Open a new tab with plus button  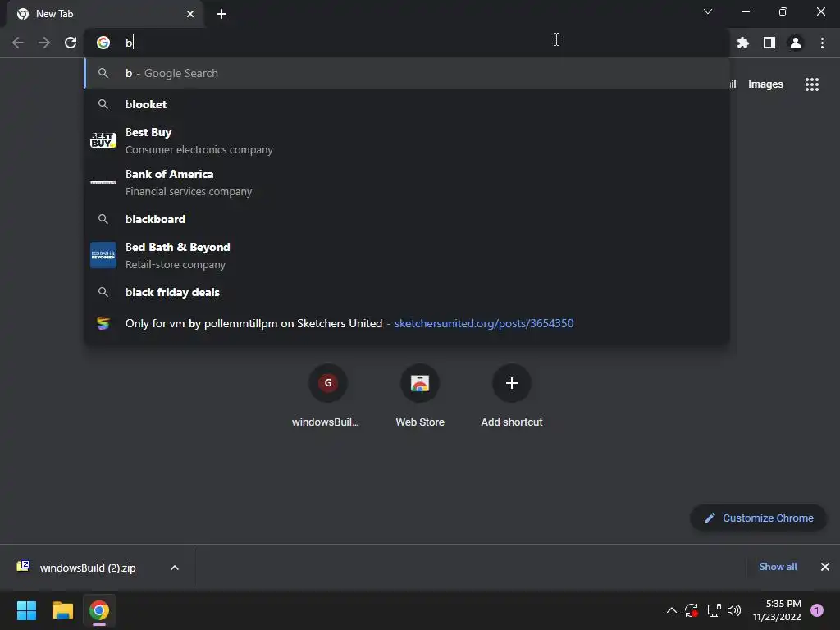coord(221,14)
